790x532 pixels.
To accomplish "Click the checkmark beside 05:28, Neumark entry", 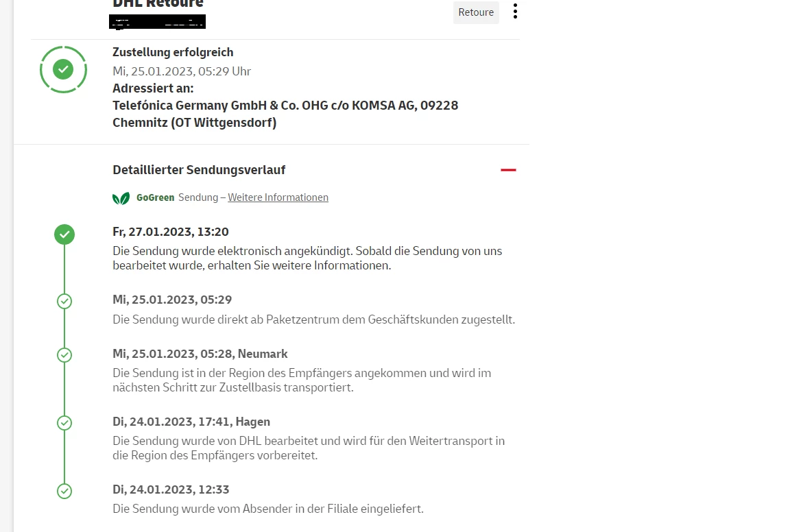I will [64, 355].
